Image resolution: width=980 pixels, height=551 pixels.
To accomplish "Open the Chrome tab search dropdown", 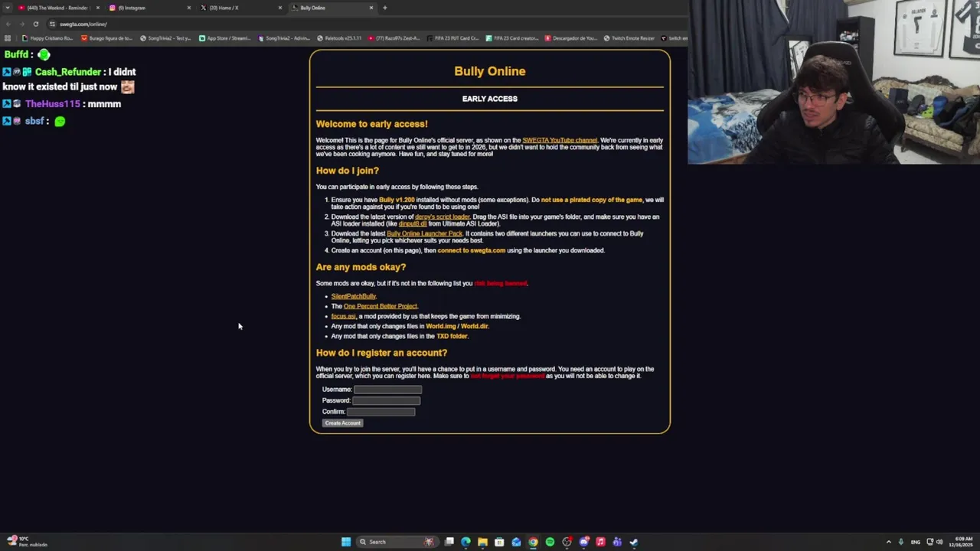I will 8,8.
